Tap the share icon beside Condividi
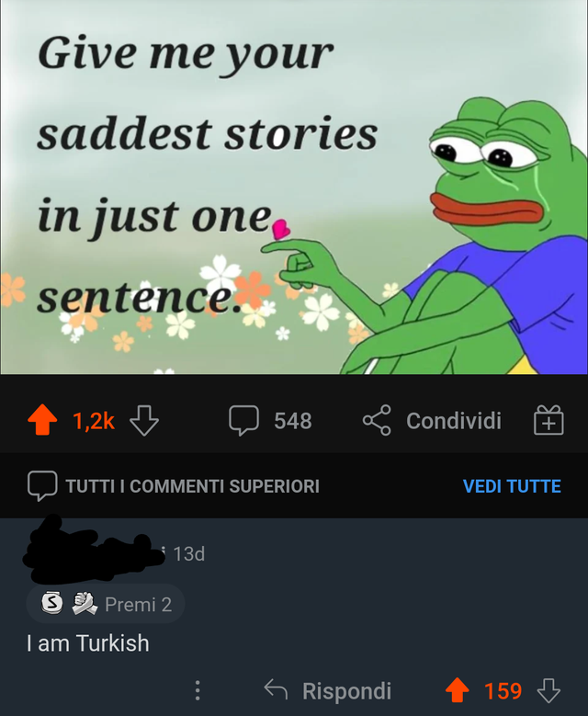 coord(377,421)
